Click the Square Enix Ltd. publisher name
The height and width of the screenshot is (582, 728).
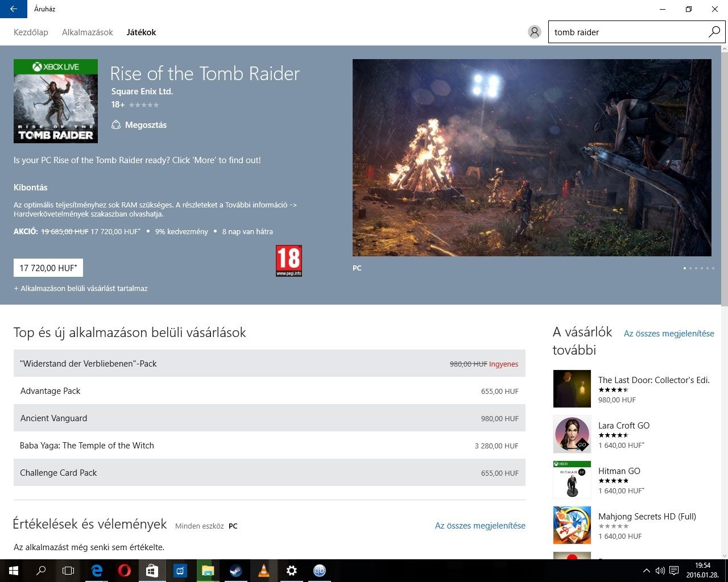(x=142, y=92)
